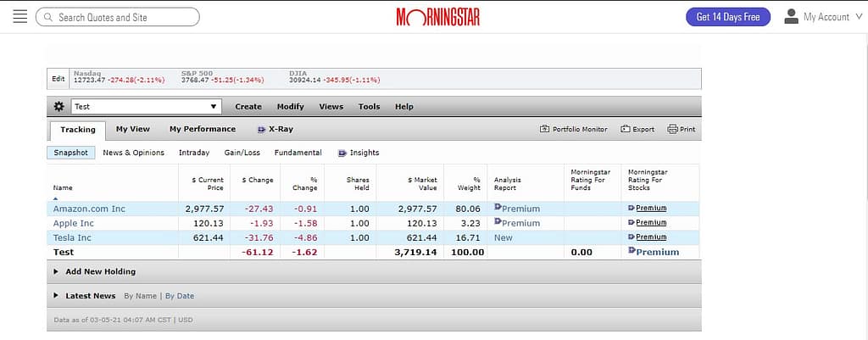Image resolution: width=868 pixels, height=340 pixels.
Task: Click the Print printer icon
Action: point(672,129)
